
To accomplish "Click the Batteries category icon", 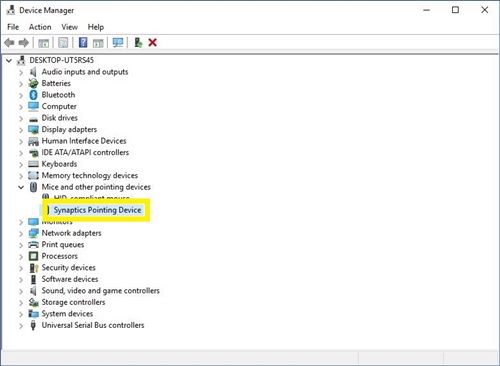I will click(x=33, y=83).
